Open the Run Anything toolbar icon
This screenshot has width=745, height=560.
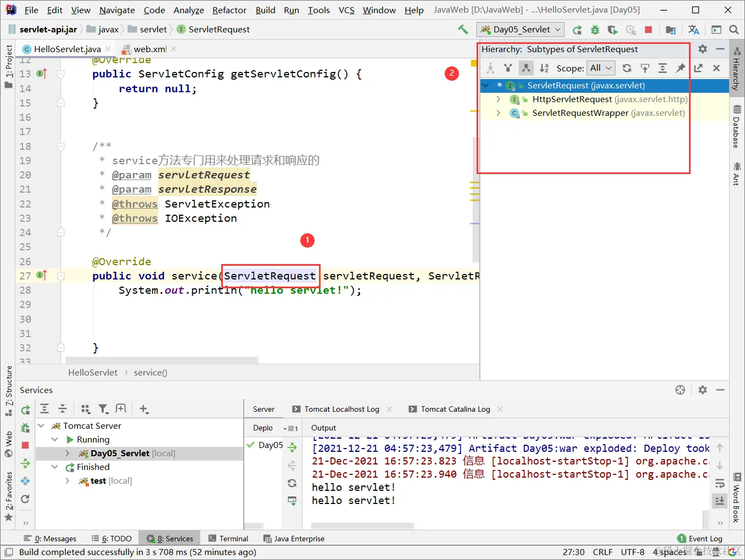(716, 30)
